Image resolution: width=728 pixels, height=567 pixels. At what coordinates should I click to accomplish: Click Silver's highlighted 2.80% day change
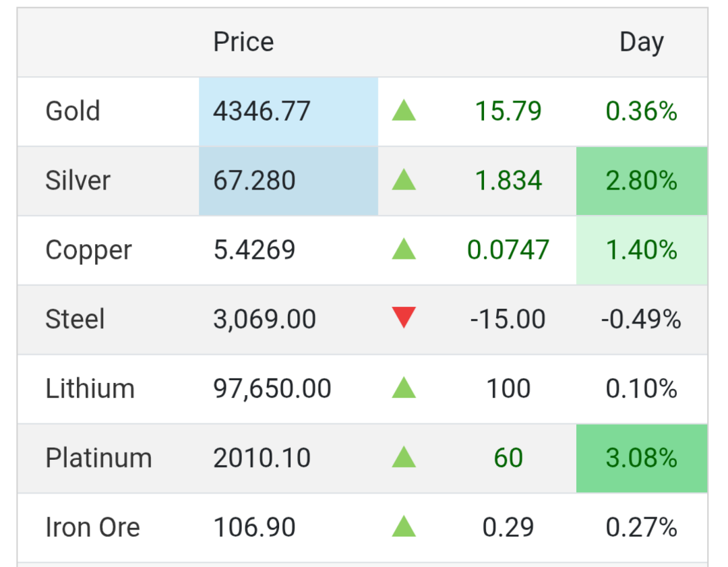click(641, 181)
